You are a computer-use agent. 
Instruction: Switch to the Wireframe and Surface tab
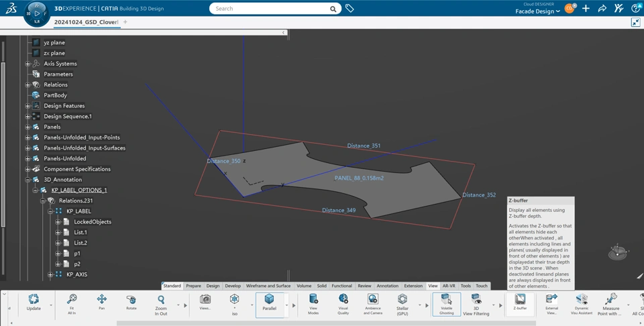click(x=268, y=286)
